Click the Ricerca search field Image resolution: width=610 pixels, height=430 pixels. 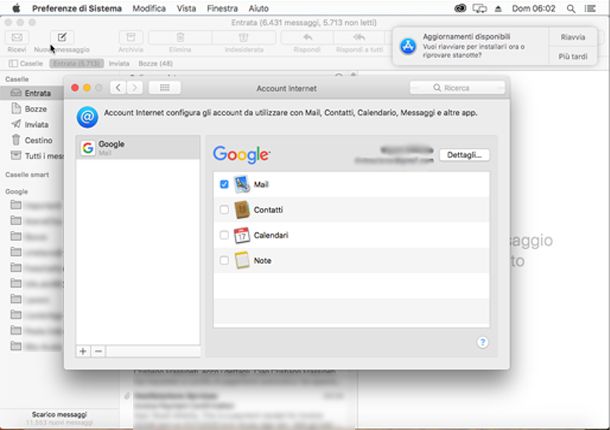coord(457,88)
